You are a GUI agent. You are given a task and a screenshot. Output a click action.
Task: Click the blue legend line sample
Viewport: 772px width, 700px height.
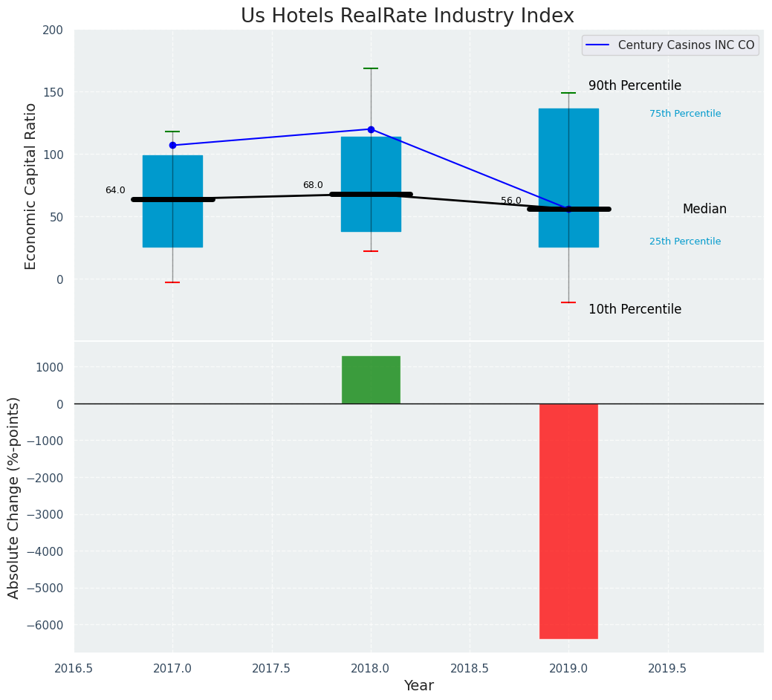598,45
